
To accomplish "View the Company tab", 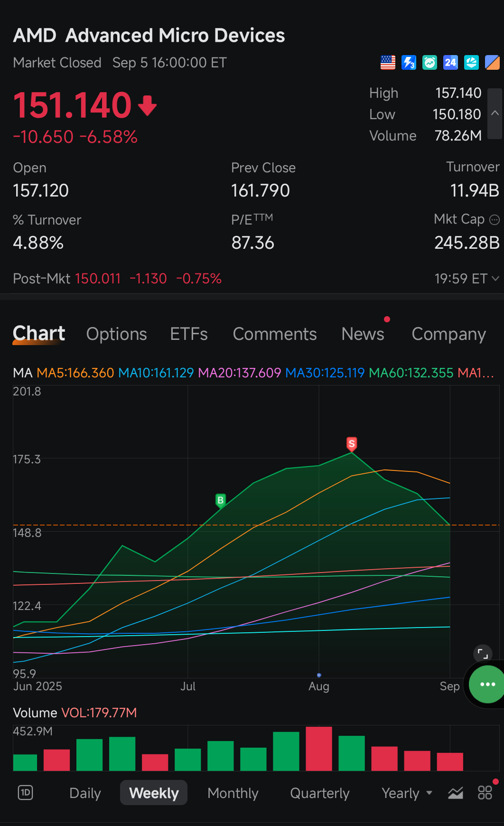I will coord(449,334).
